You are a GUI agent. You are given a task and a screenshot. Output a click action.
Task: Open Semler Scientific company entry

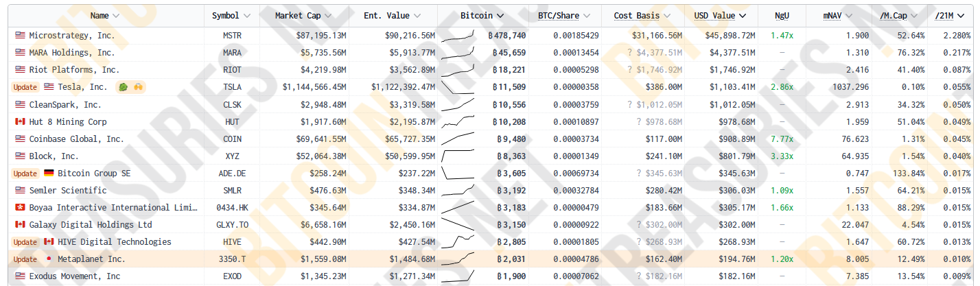(x=68, y=190)
